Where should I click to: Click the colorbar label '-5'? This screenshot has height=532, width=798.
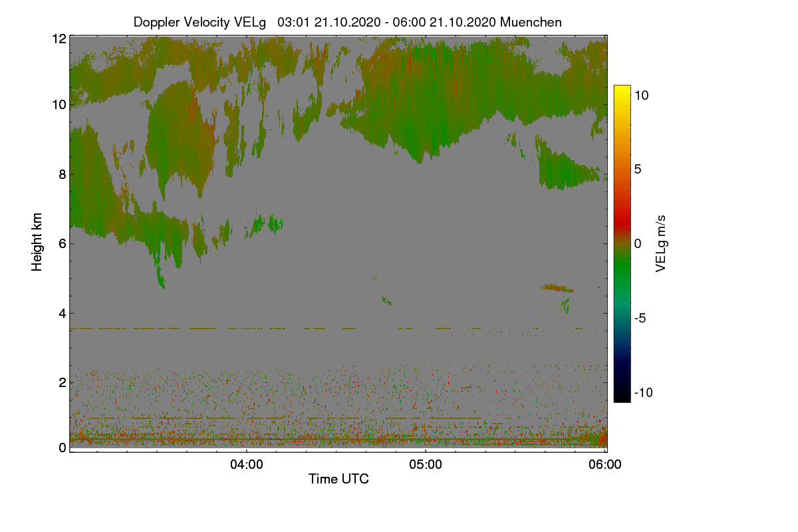click(640, 318)
